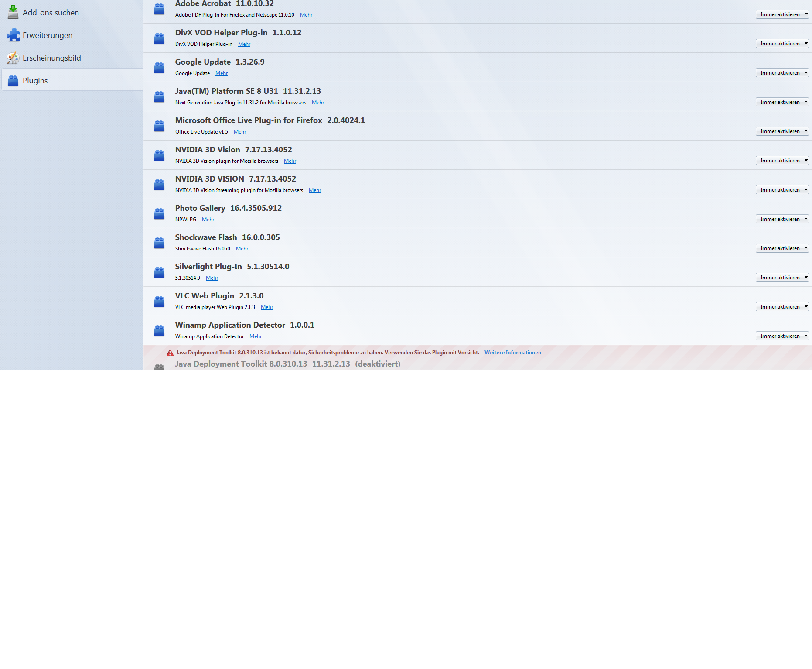
Task: Open activation dropdown for Shockwave Flash
Action: [782, 248]
